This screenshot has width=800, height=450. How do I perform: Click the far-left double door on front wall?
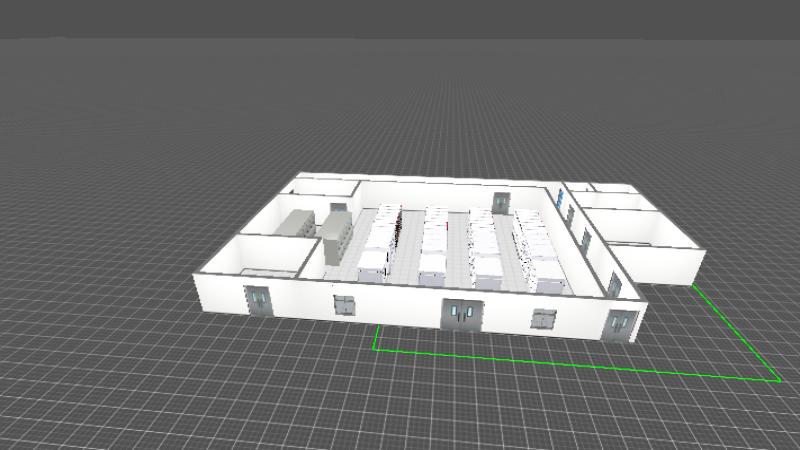(258, 298)
